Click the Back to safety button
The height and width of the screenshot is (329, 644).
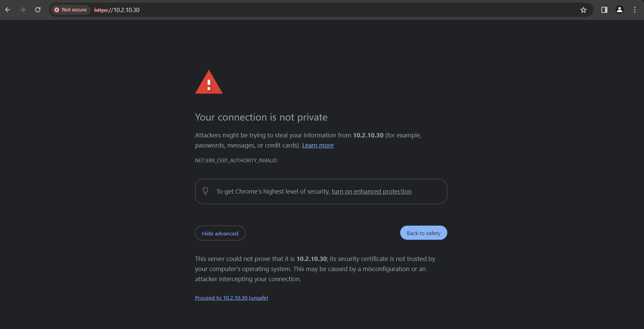424,233
